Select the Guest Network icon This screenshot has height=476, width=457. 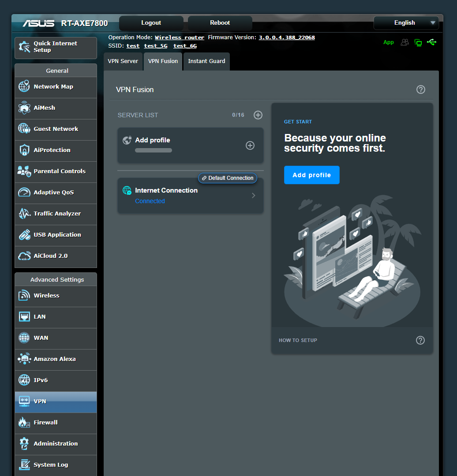coord(24,129)
